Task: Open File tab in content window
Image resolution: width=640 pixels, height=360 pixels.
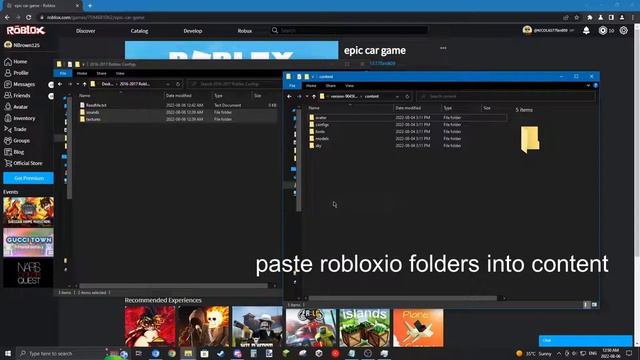Action: click(292, 86)
